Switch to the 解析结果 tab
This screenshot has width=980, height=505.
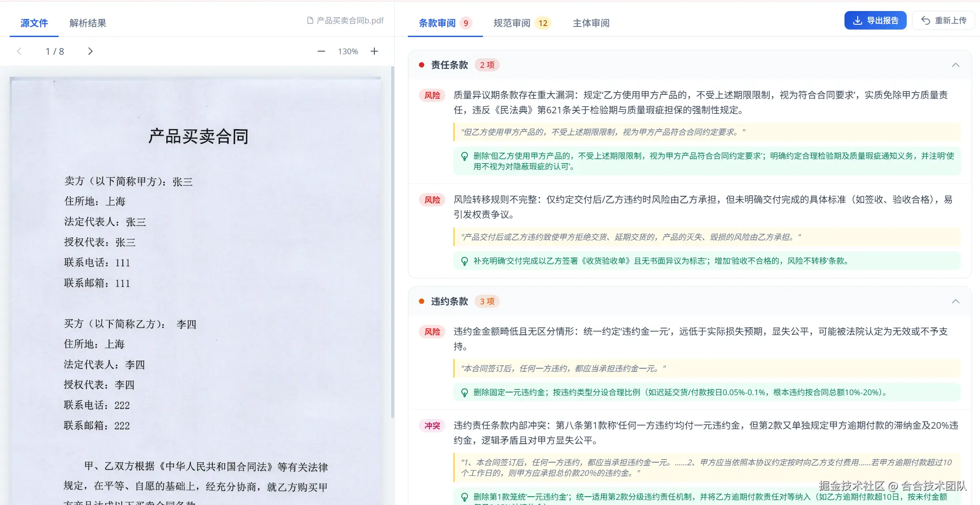pyautogui.click(x=87, y=22)
